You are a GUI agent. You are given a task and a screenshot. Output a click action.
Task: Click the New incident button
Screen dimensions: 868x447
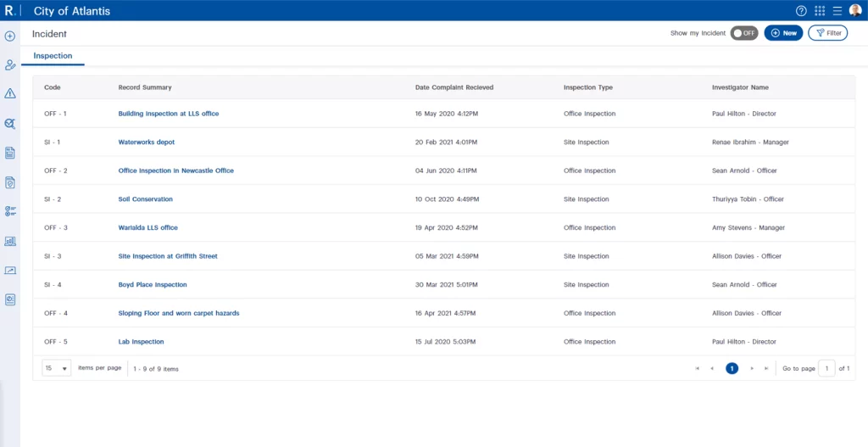click(x=783, y=33)
